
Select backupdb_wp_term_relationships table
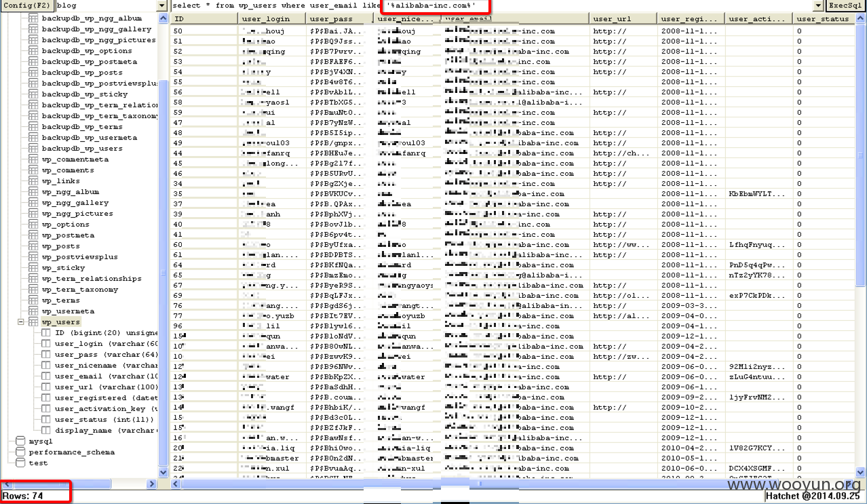pyautogui.click(x=99, y=105)
